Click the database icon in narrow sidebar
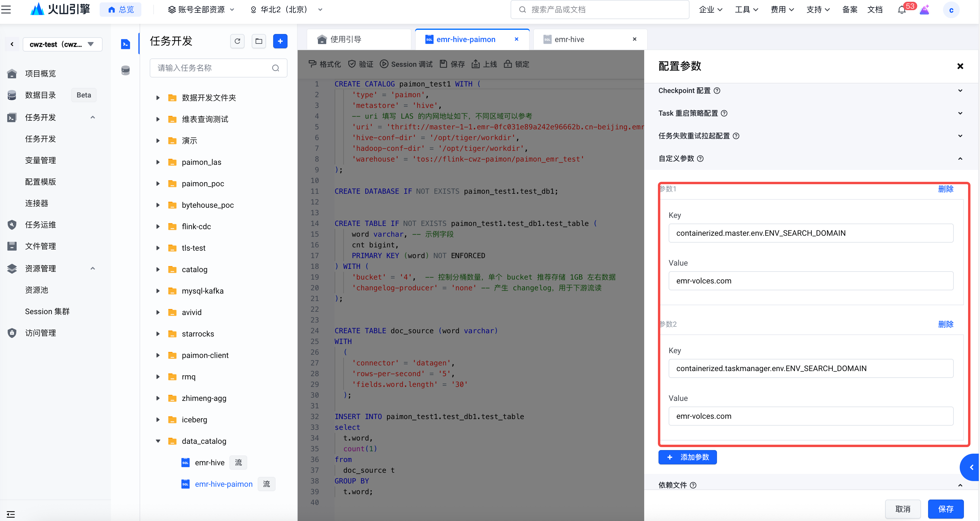This screenshot has width=980, height=521. [126, 70]
